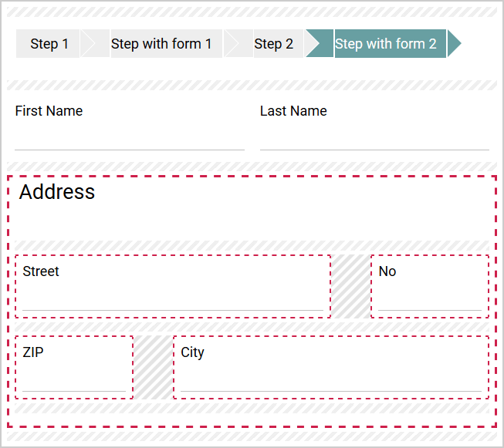Click the hatched spacer between Street and No
Screen dimensions: 504x448
pos(350,286)
